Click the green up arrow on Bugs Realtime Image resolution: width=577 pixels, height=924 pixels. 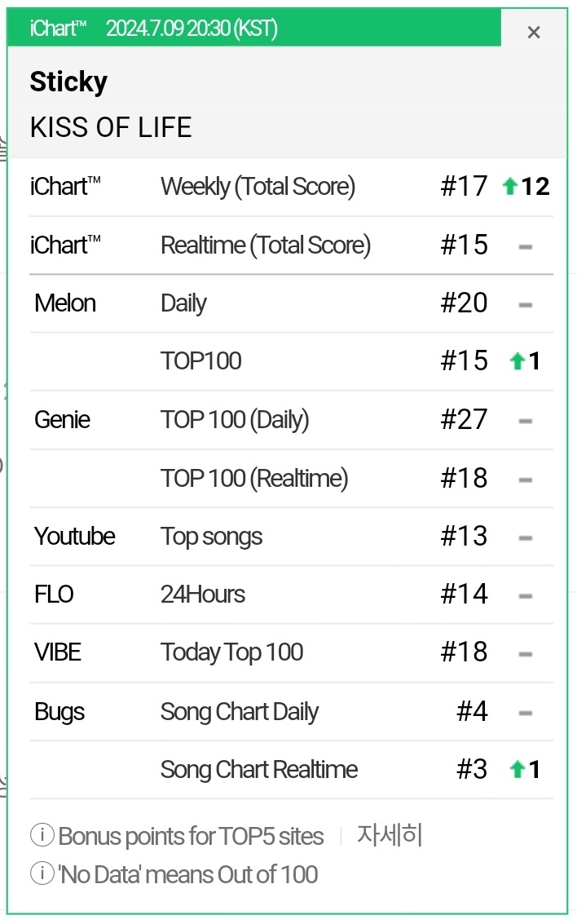coord(517,770)
